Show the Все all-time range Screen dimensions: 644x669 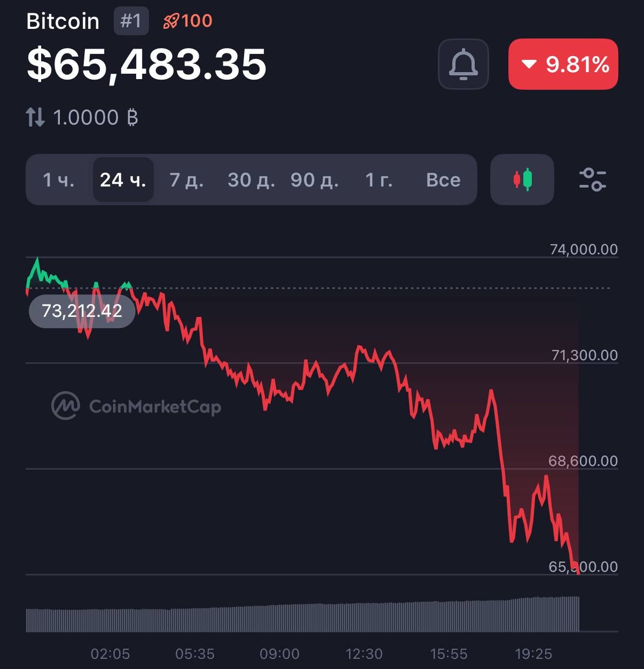tap(443, 180)
